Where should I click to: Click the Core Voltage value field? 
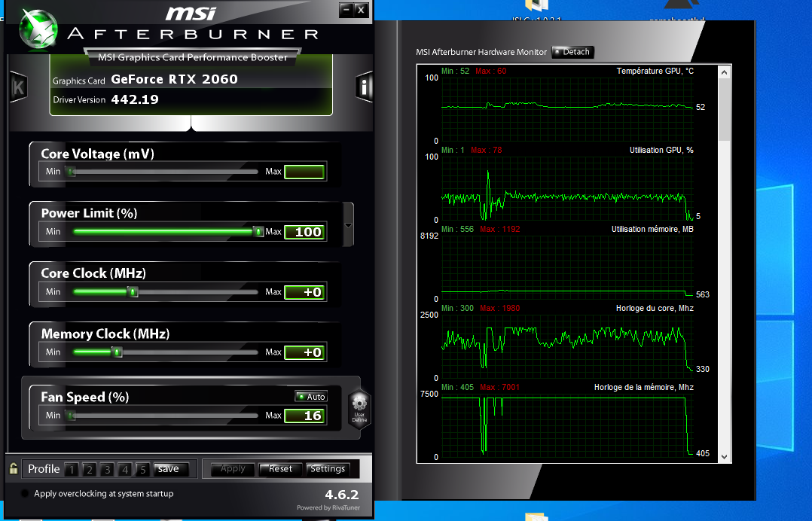point(304,172)
